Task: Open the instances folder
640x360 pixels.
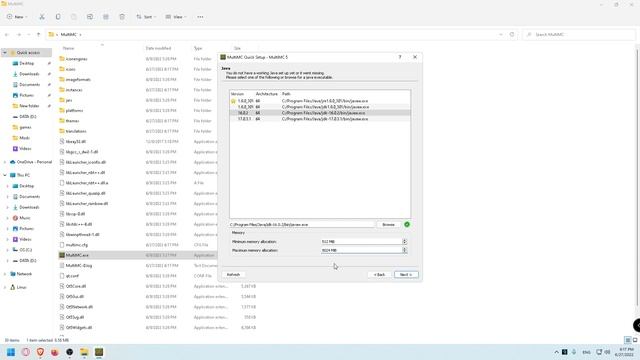Action: tap(74, 90)
